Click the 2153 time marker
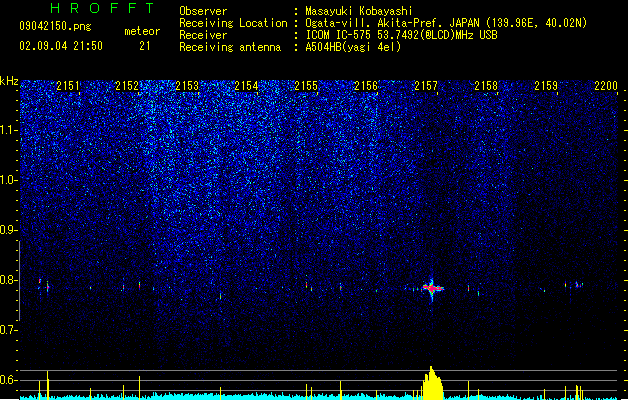This screenshot has height=400, width=629. click(x=187, y=86)
